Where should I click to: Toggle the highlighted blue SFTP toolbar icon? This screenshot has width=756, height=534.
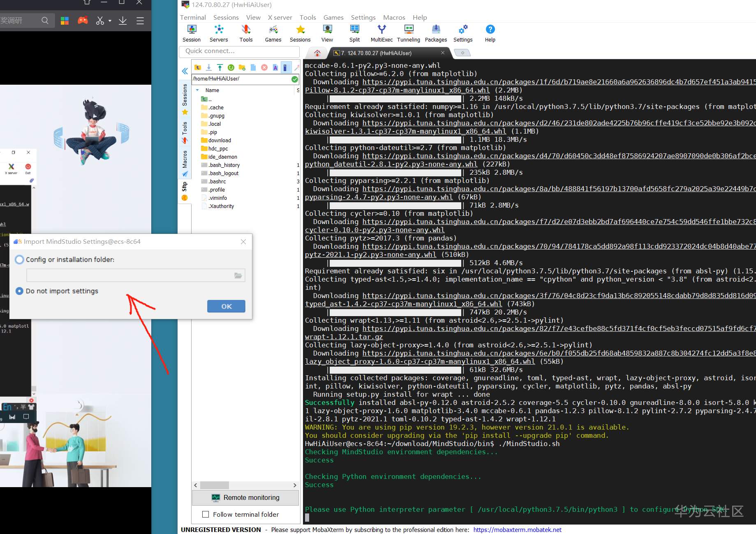286,67
